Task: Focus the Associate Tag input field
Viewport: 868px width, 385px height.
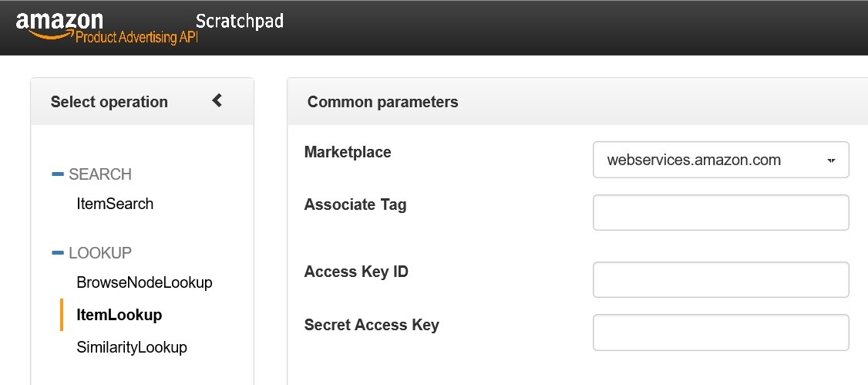Action: (x=720, y=212)
